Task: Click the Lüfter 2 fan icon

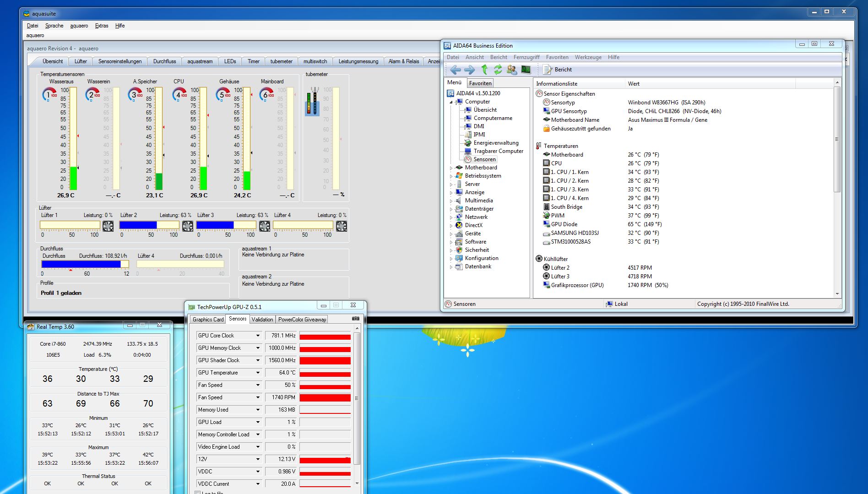Action: point(188,226)
